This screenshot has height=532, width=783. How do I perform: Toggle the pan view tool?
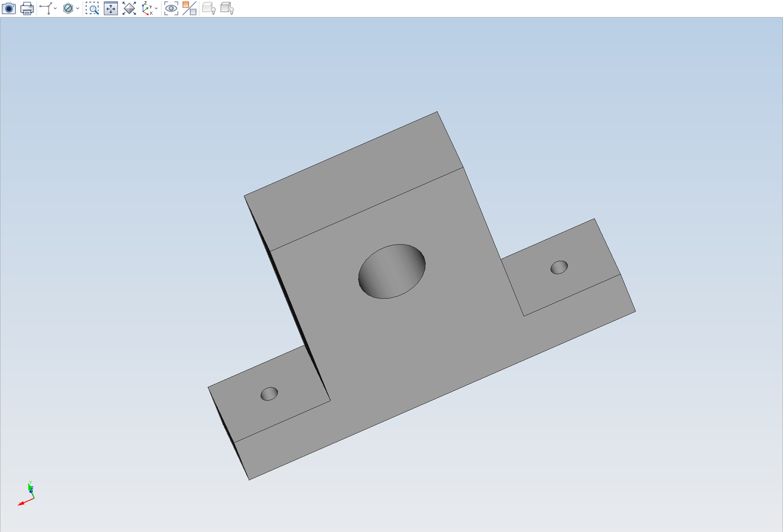coord(111,8)
